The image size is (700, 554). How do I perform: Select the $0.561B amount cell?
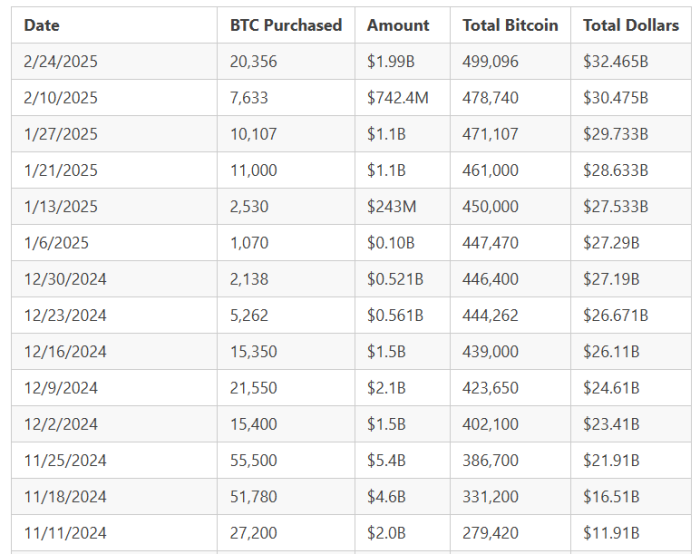pos(395,316)
